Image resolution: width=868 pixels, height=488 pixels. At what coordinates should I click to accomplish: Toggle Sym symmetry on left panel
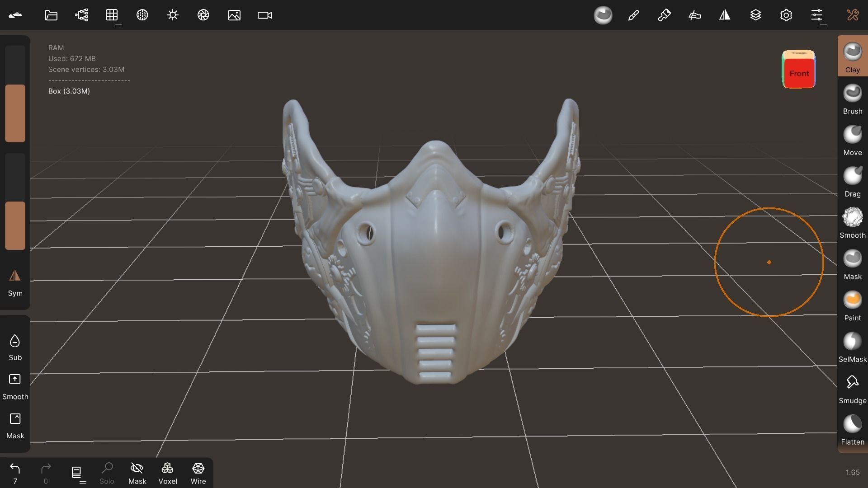pyautogui.click(x=15, y=283)
